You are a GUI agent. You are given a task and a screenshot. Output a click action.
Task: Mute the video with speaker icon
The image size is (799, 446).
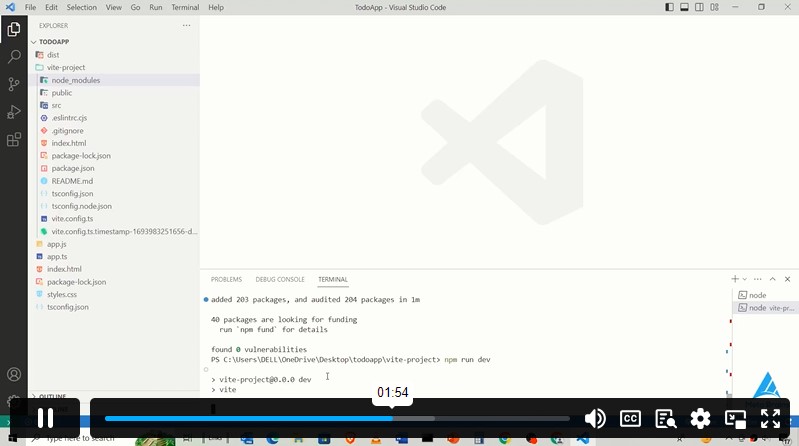595,418
